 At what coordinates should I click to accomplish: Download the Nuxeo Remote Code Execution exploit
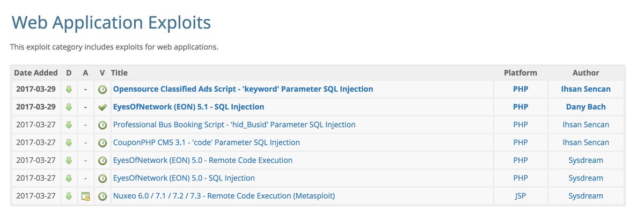[69, 196]
